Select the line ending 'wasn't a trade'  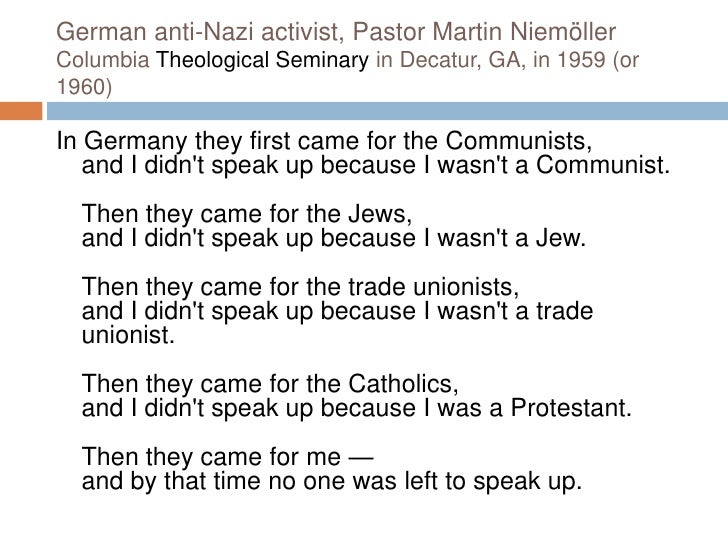(336, 315)
